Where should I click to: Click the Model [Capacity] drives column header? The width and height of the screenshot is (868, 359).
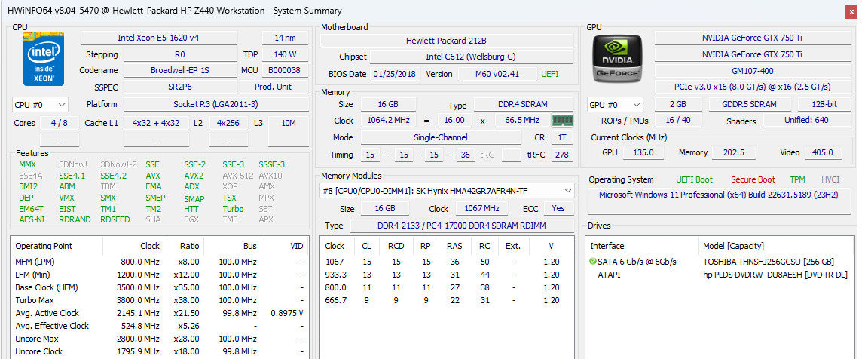coord(733,246)
